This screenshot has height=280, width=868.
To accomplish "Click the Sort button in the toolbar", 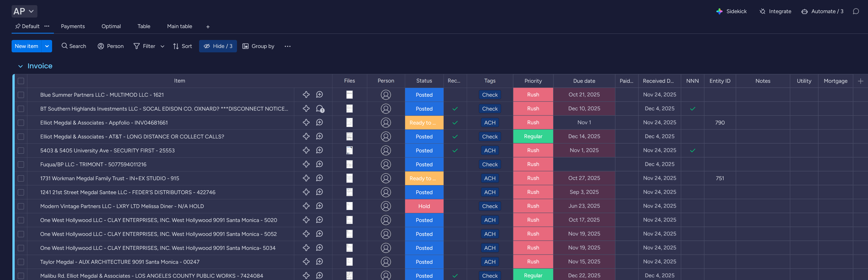I will click(182, 46).
